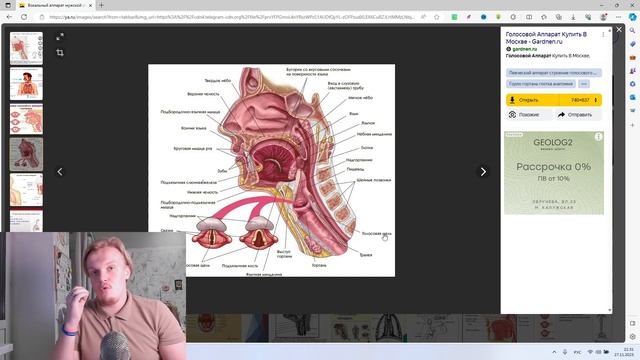Select the 'Вокальный аппарат' browser tab
The width and height of the screenshot is (640, 360).
point(56,5)
